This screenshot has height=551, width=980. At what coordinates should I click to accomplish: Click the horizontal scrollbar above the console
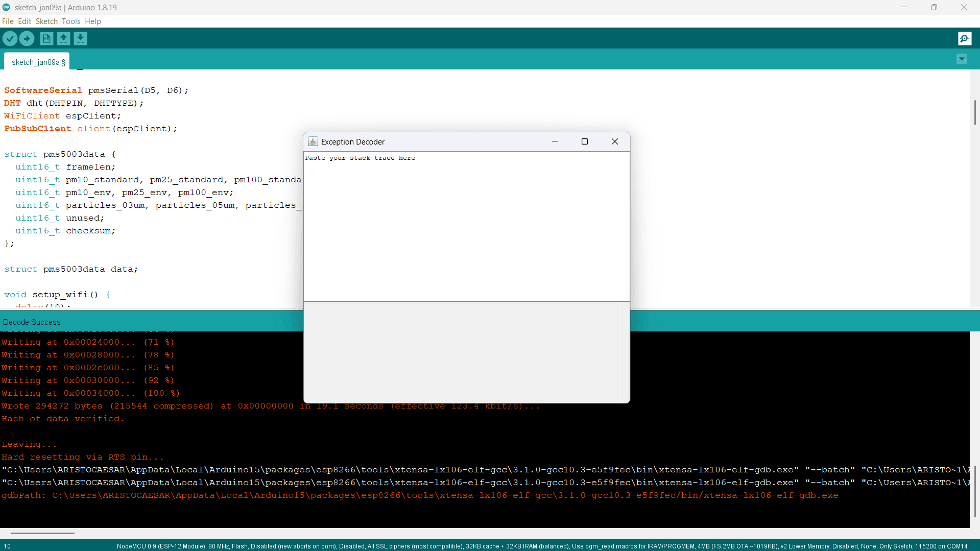[x=42, y=533]
